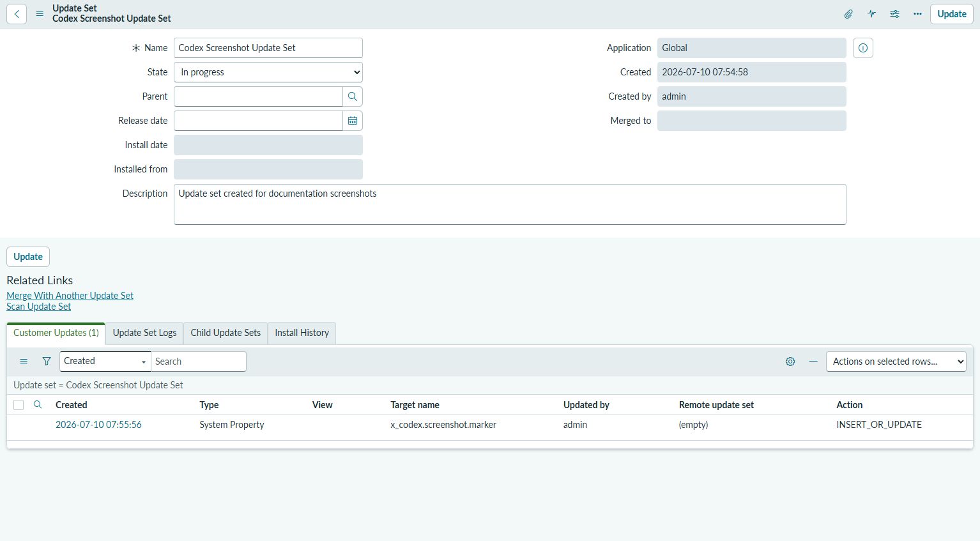Click the admin cell in Updated by column
The width and height of the screenshot is (980, 541).
575,425
